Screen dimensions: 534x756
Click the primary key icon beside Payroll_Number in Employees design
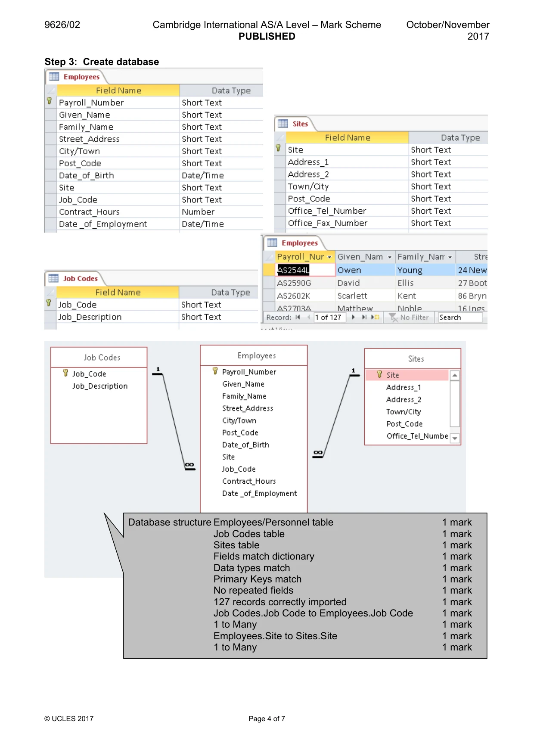[x=49, y=101]
